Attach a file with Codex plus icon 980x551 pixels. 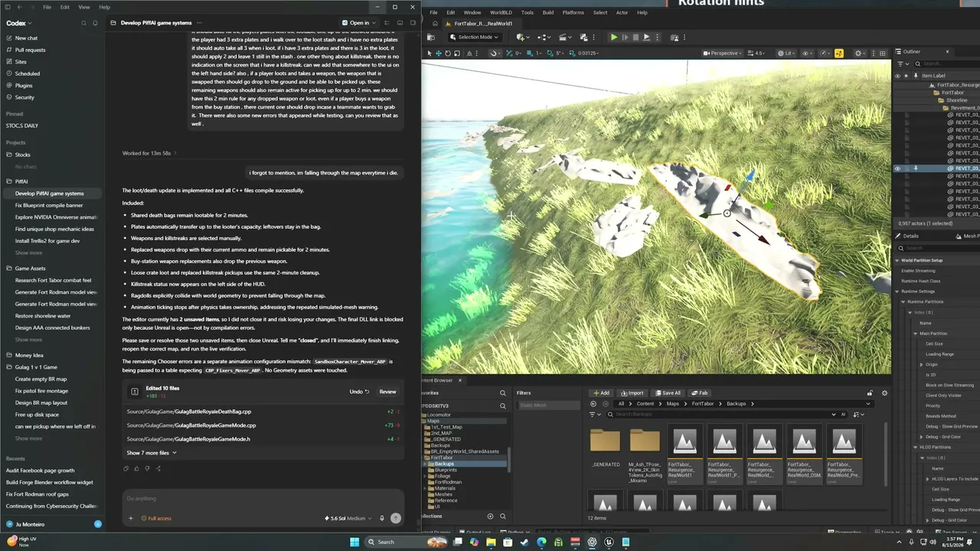tap(131, 518)
